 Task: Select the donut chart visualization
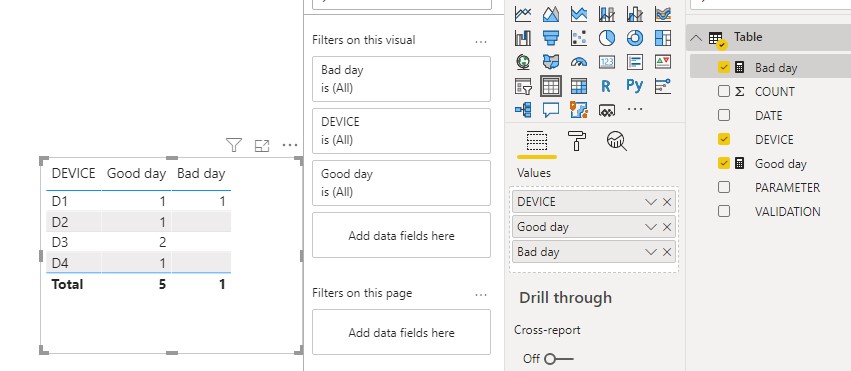click(634, 37)
